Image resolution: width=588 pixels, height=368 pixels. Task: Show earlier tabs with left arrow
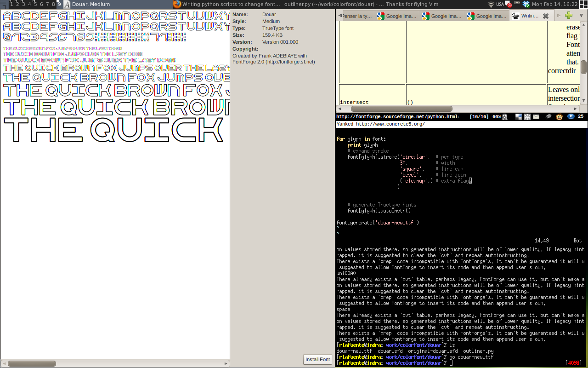click(x=340, y=16)
